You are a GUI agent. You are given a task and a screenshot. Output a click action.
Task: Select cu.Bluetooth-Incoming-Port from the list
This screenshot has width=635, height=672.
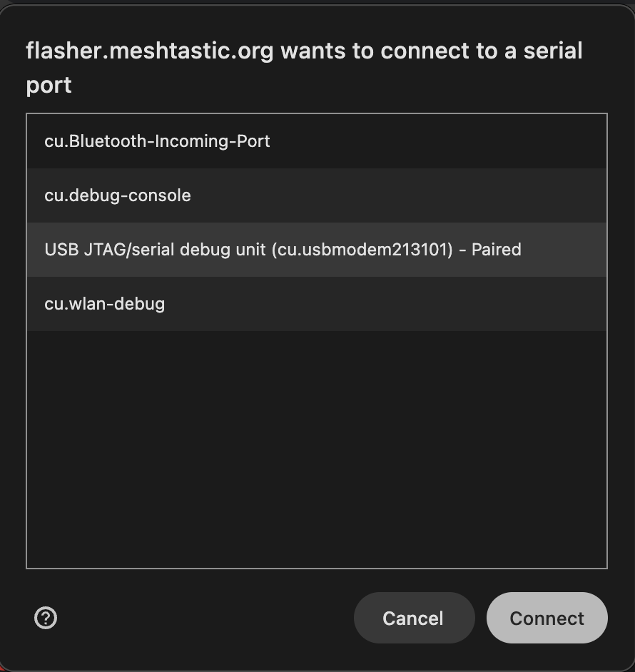pyautogui.click(x=158, y=141)
